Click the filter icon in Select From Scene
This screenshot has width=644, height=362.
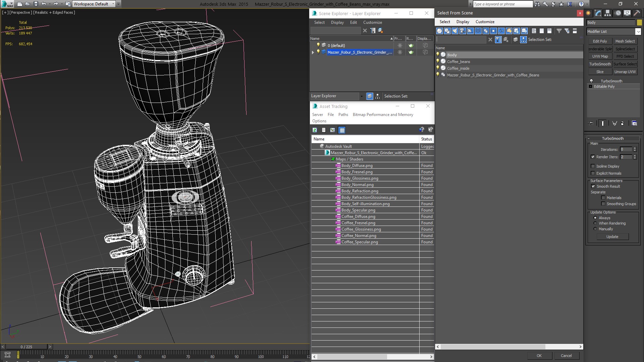tap(558, 30)
